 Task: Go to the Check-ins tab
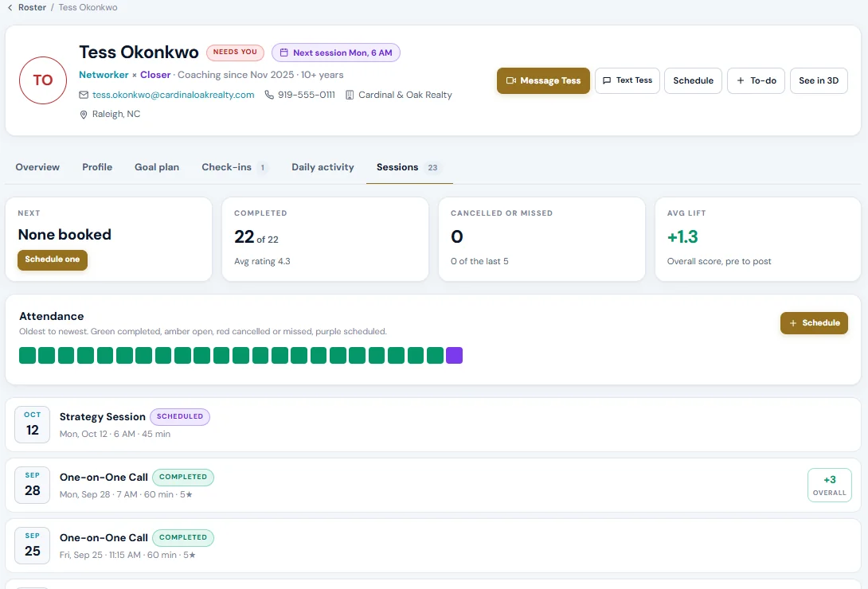click(x=235, y=167)
